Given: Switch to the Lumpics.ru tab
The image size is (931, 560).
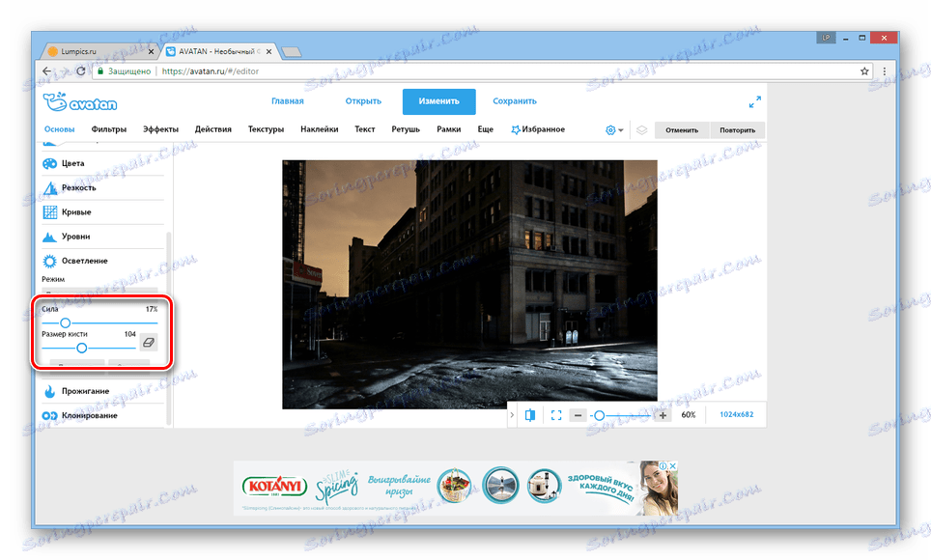Looking at the screenshot, I should pos(98,52).
